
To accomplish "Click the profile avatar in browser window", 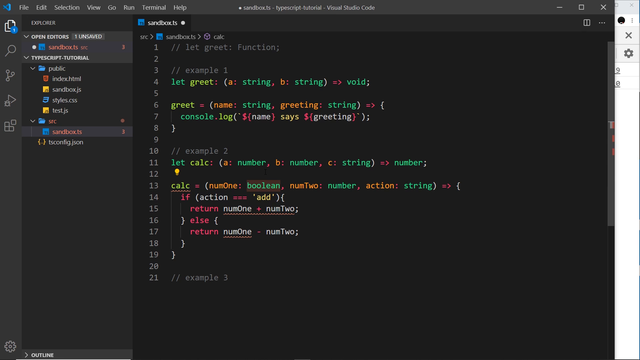I will point(621,20).
